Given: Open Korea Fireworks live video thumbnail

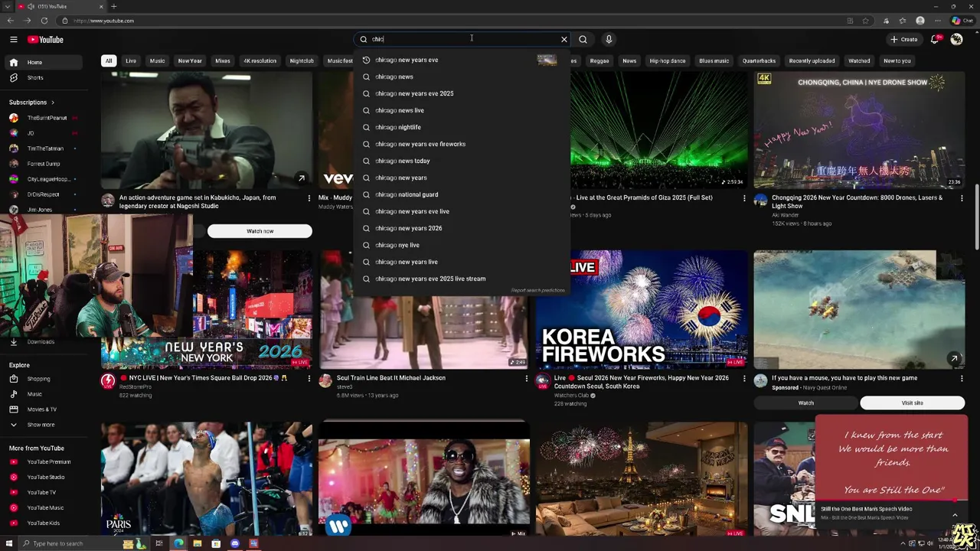Looking at the screenshot, I should [642, 310].
